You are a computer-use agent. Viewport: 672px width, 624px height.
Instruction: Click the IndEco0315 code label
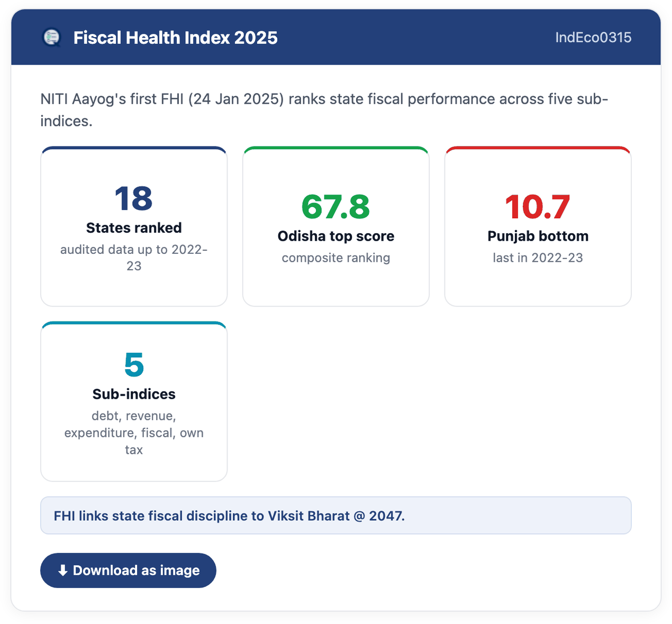593,38
